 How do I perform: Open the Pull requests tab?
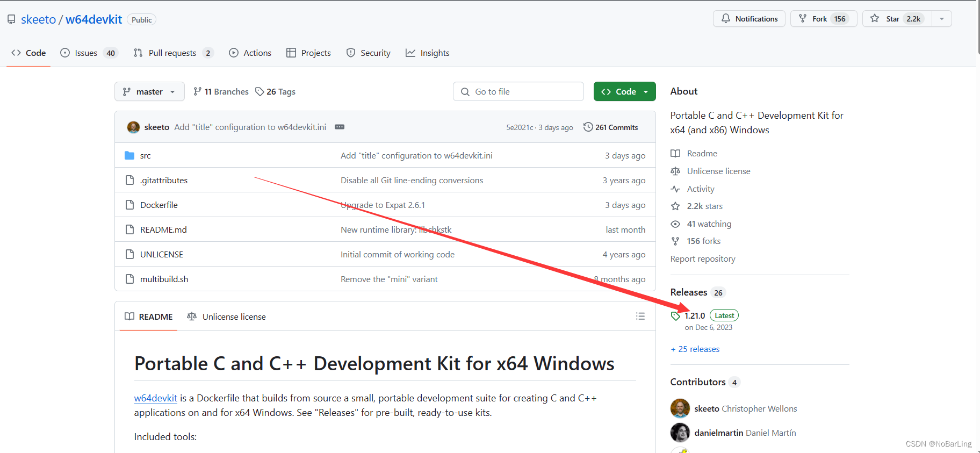[173, 53]
